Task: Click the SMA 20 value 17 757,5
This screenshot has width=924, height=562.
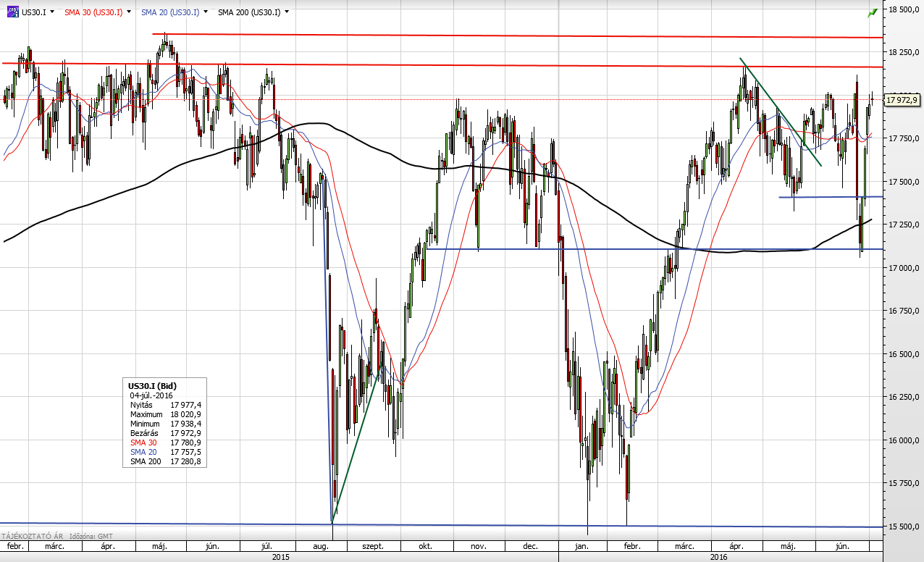Action: tap(186, 452)
